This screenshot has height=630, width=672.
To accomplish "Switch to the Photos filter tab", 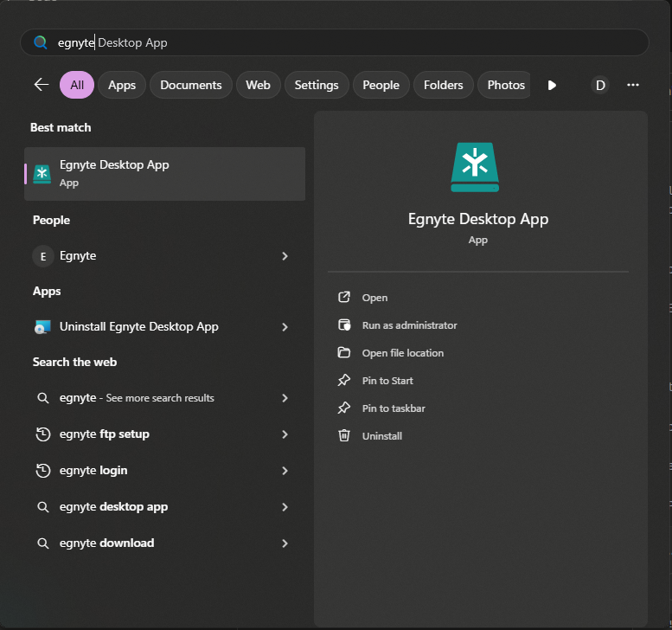I will pyautogui.click(x=504, y=85).
